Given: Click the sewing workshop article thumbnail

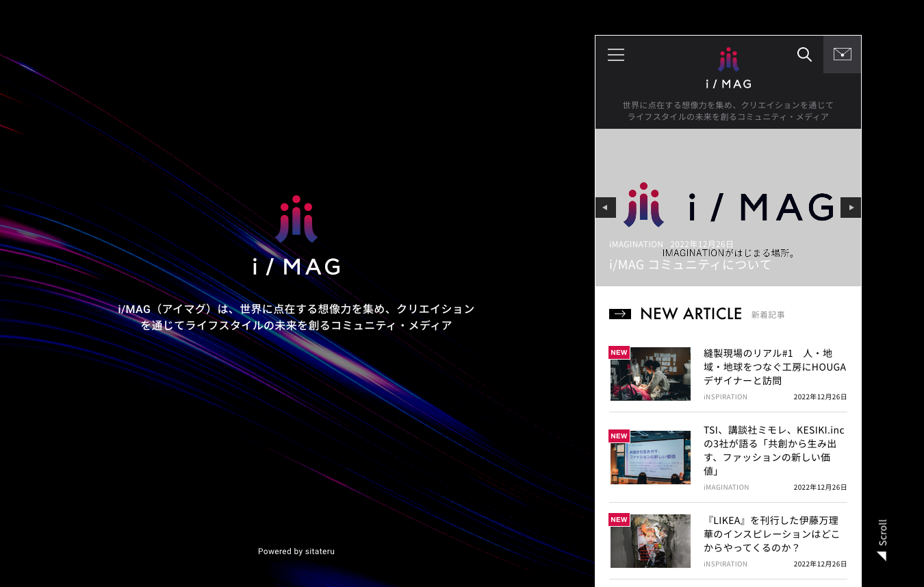Looking at the screenshot, I should (x=650, y=373).
